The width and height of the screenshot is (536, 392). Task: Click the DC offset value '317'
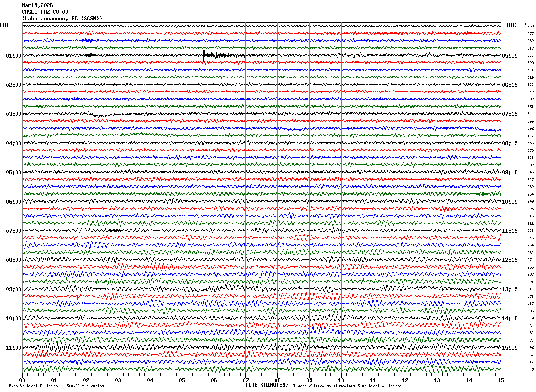(530, 48)
